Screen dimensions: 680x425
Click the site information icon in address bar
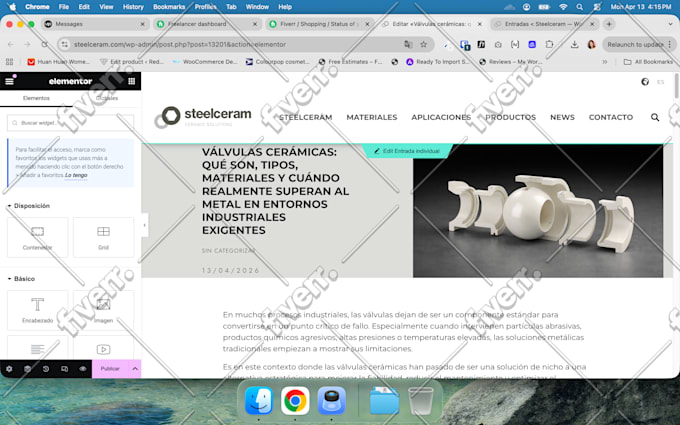click(x=65, y=44)
